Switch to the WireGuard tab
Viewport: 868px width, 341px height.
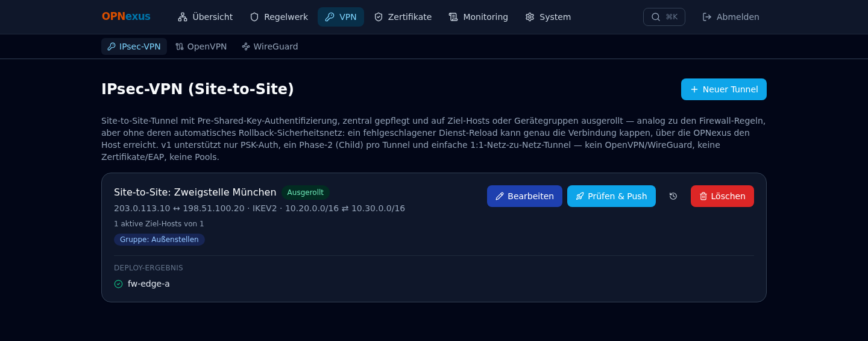(270, 46)
